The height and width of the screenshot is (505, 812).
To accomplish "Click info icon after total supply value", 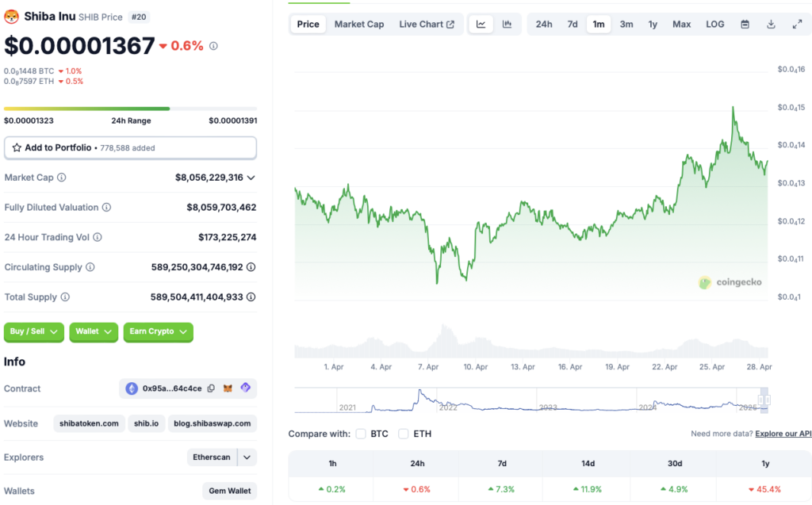I will (251, 297).
